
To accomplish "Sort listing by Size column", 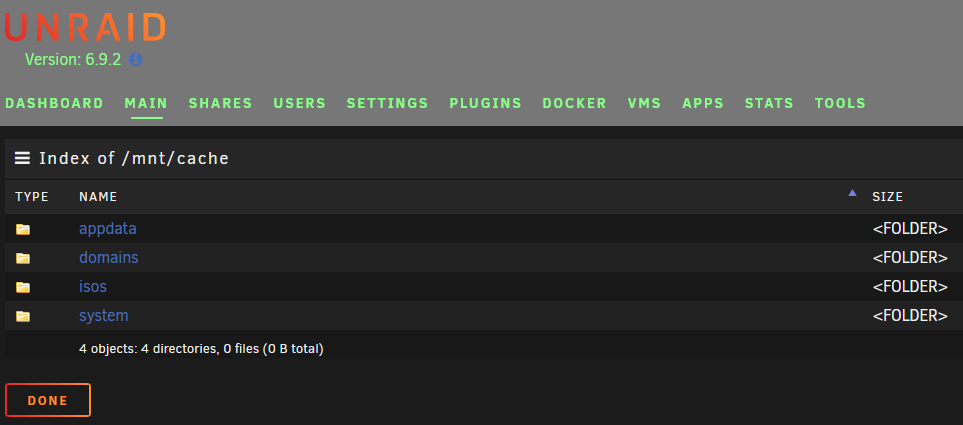I will [x=887, y=197].
